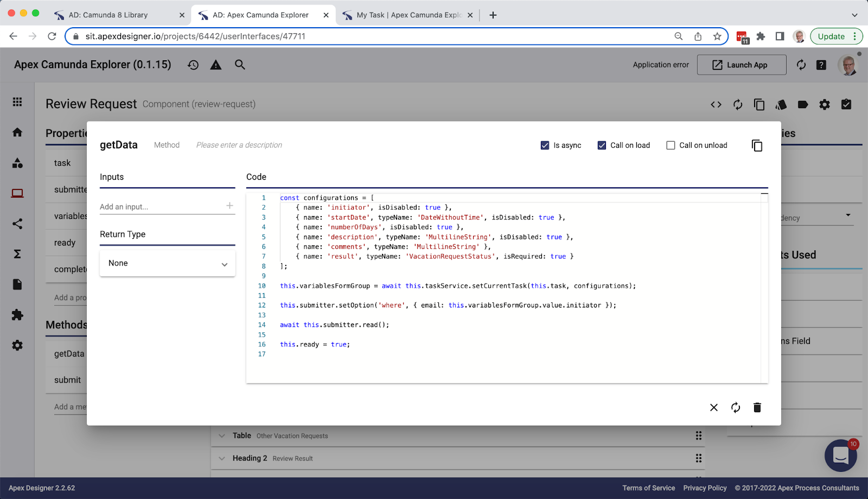Viewport: 868px width, 499px height.
Task: Go back in browser history
Action: [13, 36]
